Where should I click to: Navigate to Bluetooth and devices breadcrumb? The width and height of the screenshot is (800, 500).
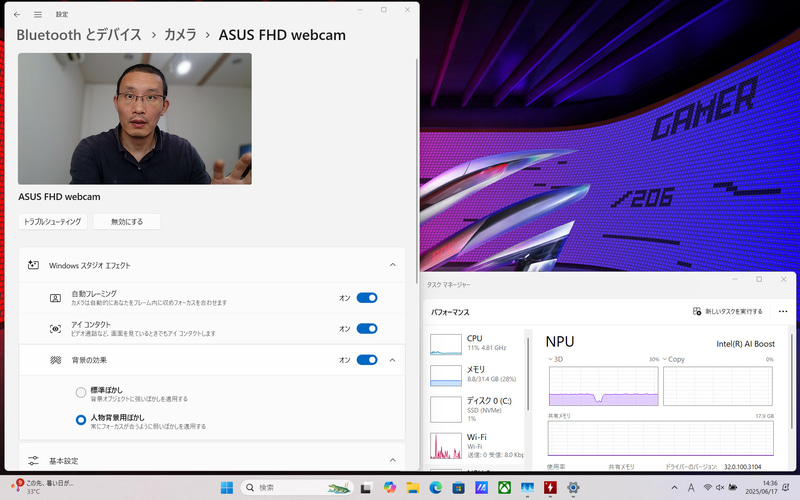(79, 35)
